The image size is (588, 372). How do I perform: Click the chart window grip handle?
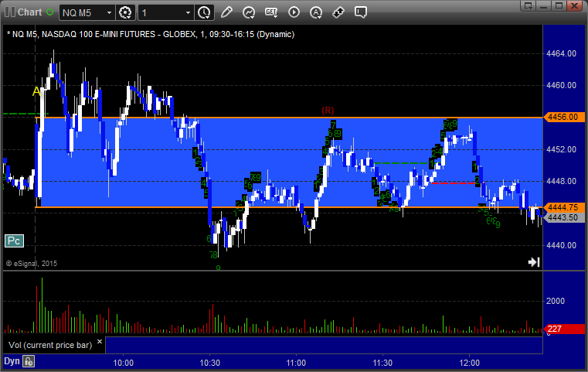coord(10,12)
